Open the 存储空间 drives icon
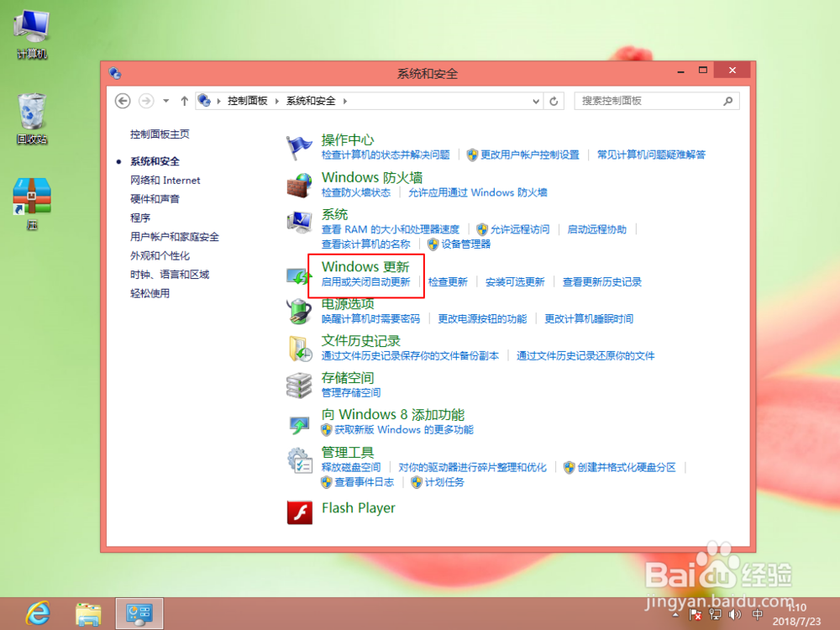The height and width of the screenshot is (630, 840). click(x=299, y=386)
